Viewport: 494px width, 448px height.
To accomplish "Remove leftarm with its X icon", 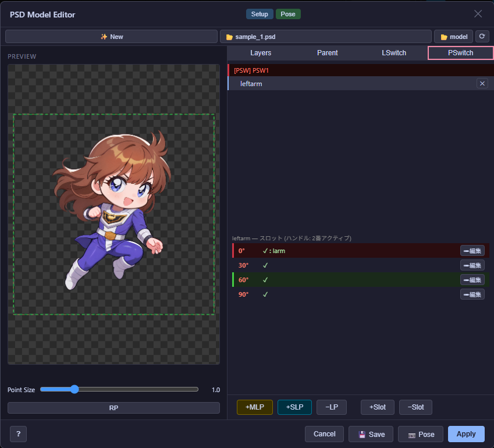I will coord(482,83).
